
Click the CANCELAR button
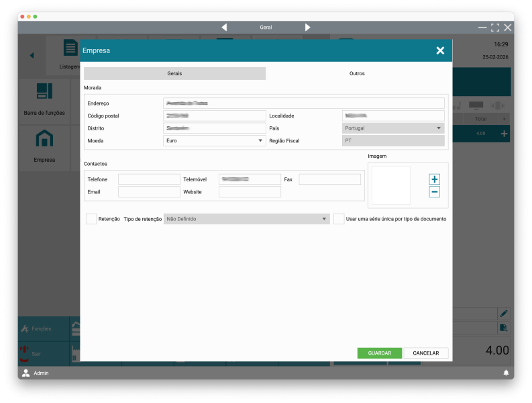pos(426,353)
